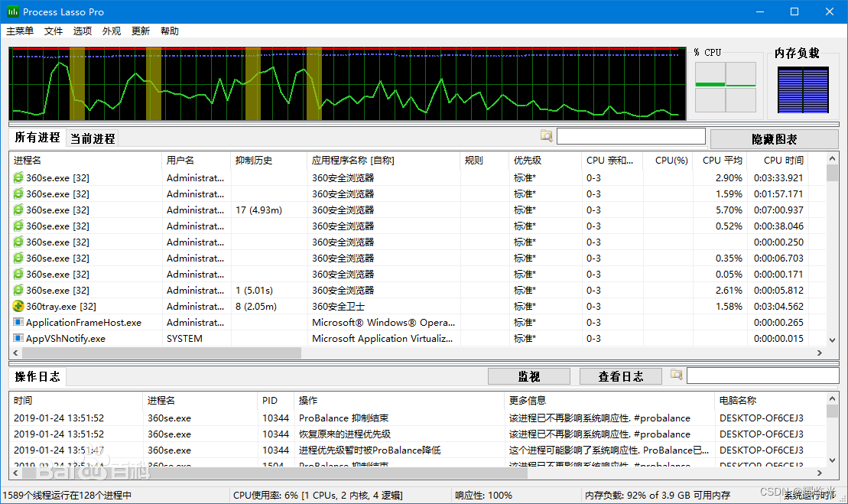848x504 pixels.
Task: Click process list scroll up arrow
Action: (x=832, y=158)
